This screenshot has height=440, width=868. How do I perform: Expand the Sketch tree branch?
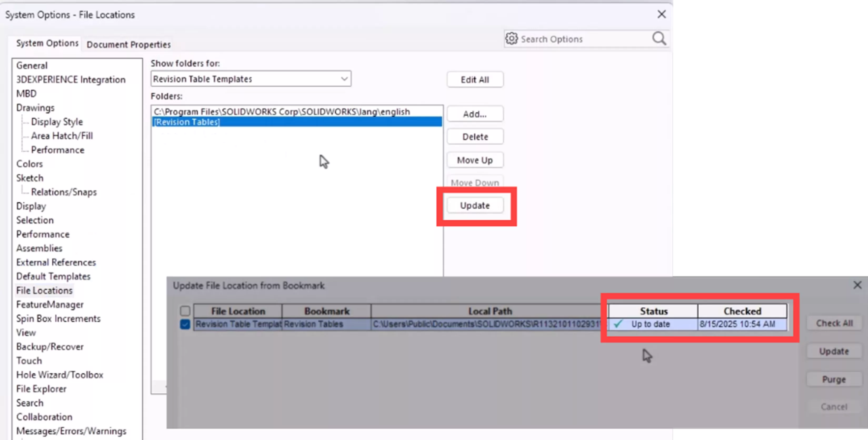[x=30, y=178]
